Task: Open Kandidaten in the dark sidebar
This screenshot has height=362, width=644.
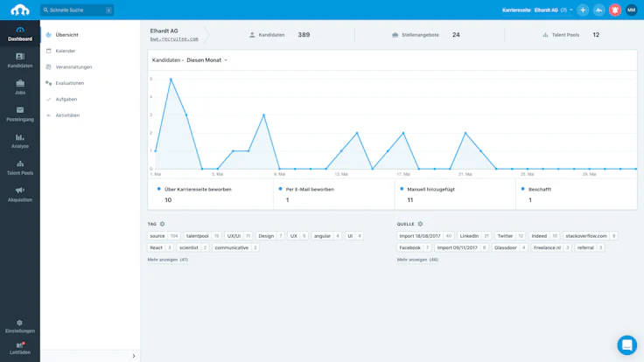Action: pos(20,60)
